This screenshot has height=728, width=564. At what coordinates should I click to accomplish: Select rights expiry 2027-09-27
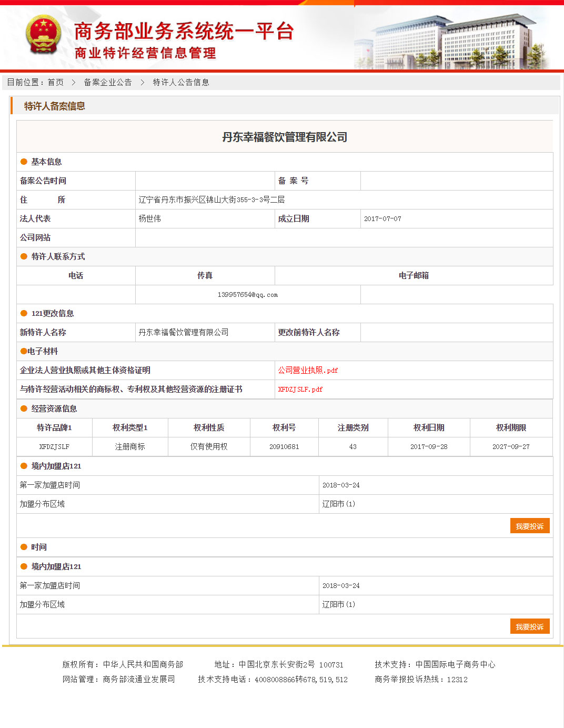[511, 446]
